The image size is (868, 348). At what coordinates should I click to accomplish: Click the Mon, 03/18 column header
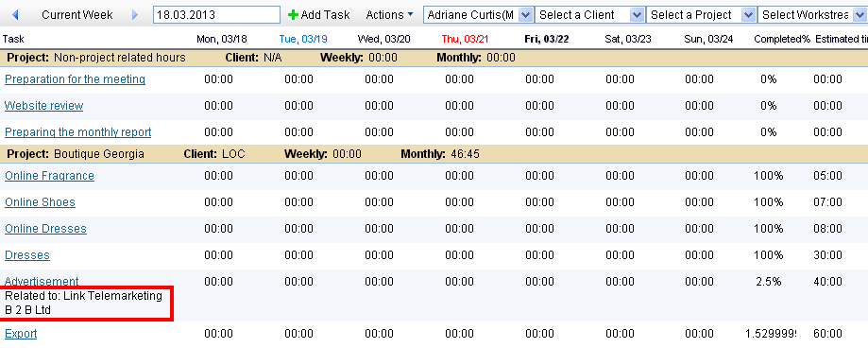221,40
